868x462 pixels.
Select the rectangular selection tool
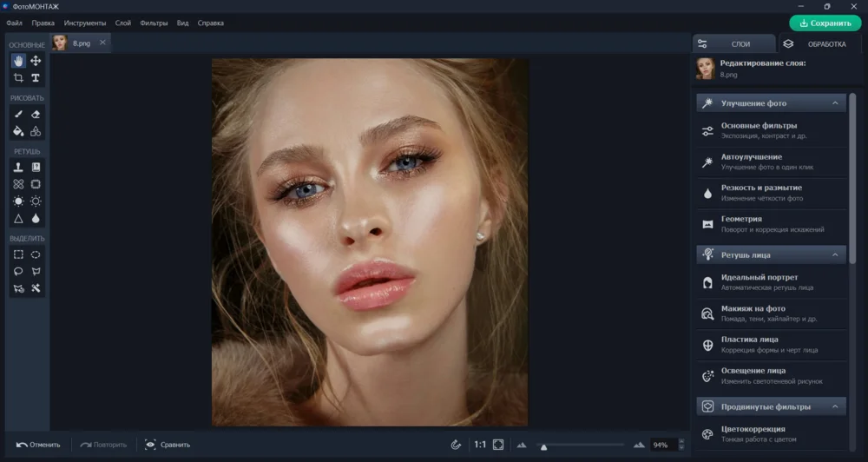(x=18, y=254)
